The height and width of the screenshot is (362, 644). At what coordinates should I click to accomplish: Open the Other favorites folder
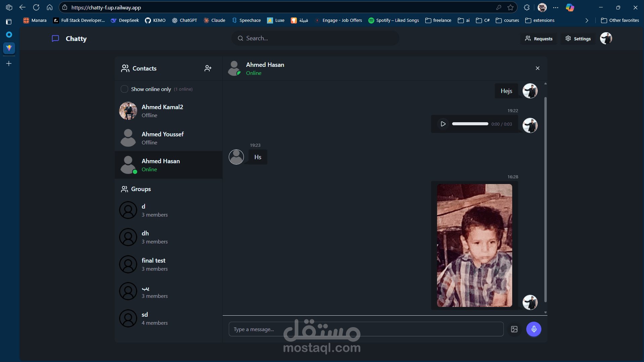click(x=619, y=20)
